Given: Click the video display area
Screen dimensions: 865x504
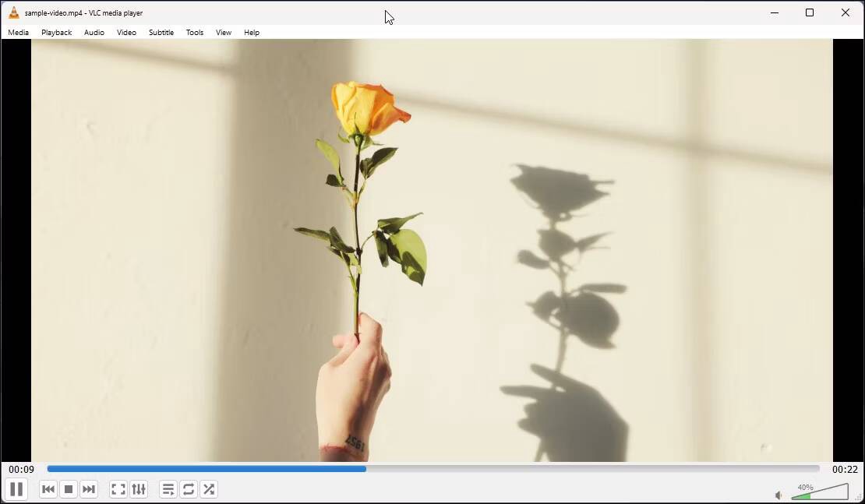Looking at the screenshot, I should point(432,250).
